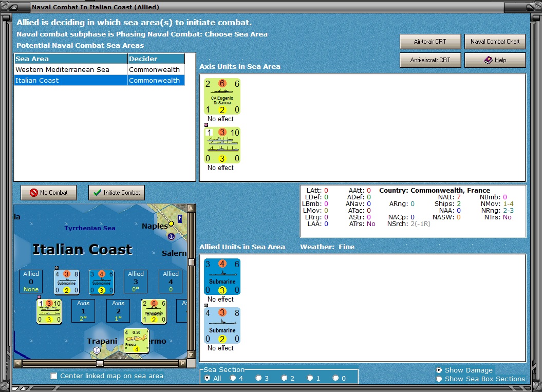Select Sea Section 4 radio button
The height and width of the screenshot is (392, 542).
click(233, 378)
